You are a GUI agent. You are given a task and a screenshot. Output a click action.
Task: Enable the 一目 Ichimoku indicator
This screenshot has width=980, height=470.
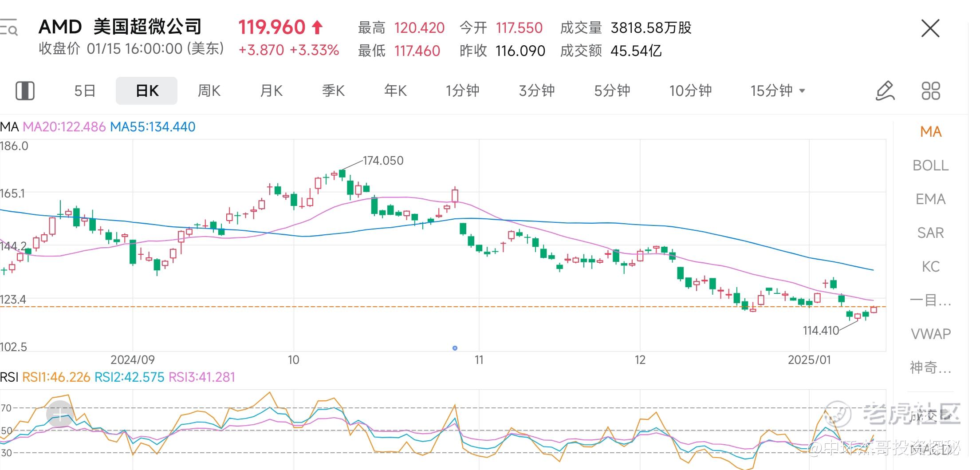930,300
